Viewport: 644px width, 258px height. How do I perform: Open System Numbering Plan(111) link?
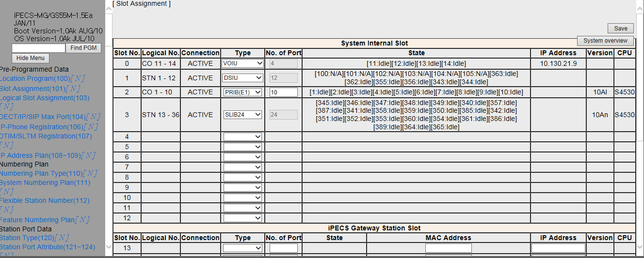[45, 182]
